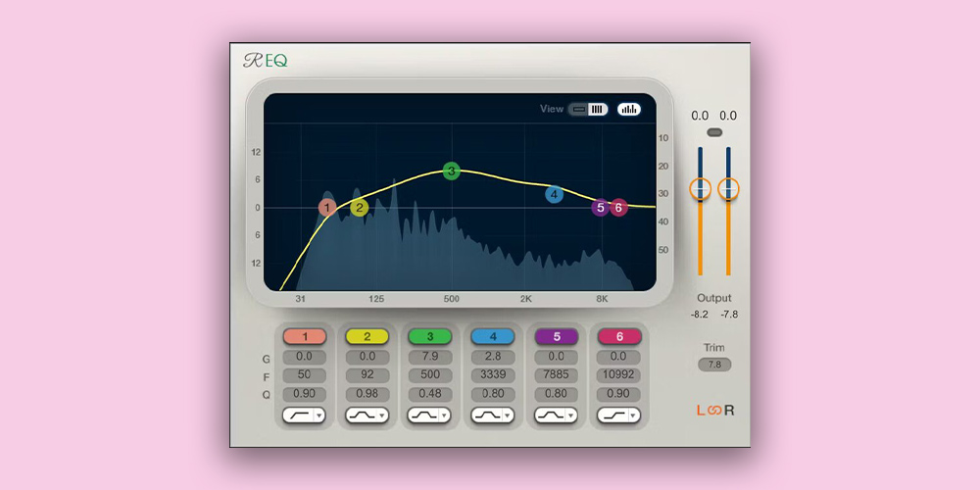This screenshot has height=490, width=980.
Task: Click the View label
Action: [x=552, y=109]
